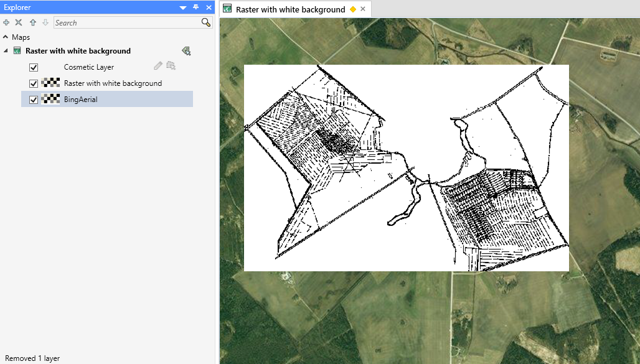Viewport: 640px width, 364px height.
Task: Click the move up arrow icon
Action: pyautogui.click(x=33, y=23)
